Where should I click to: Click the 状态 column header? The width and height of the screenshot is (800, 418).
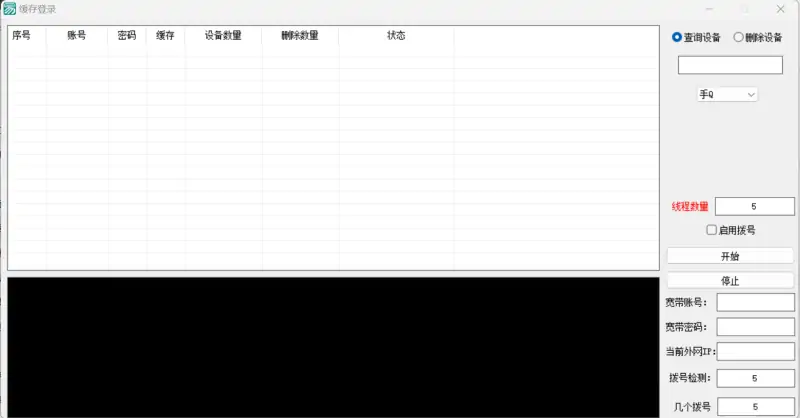396,35
